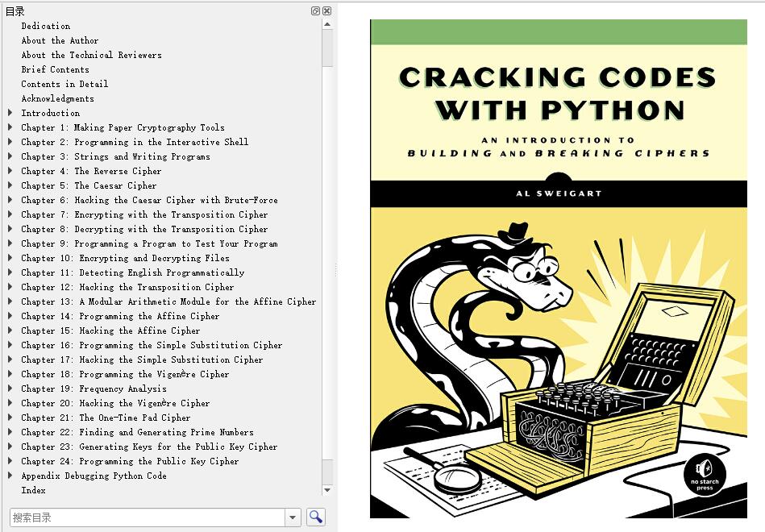Expand Chapter 8 Decrypting Transposition arrow
Image resolution: width=765 pixels, height=532 pixels.
(x=10, y=229)
